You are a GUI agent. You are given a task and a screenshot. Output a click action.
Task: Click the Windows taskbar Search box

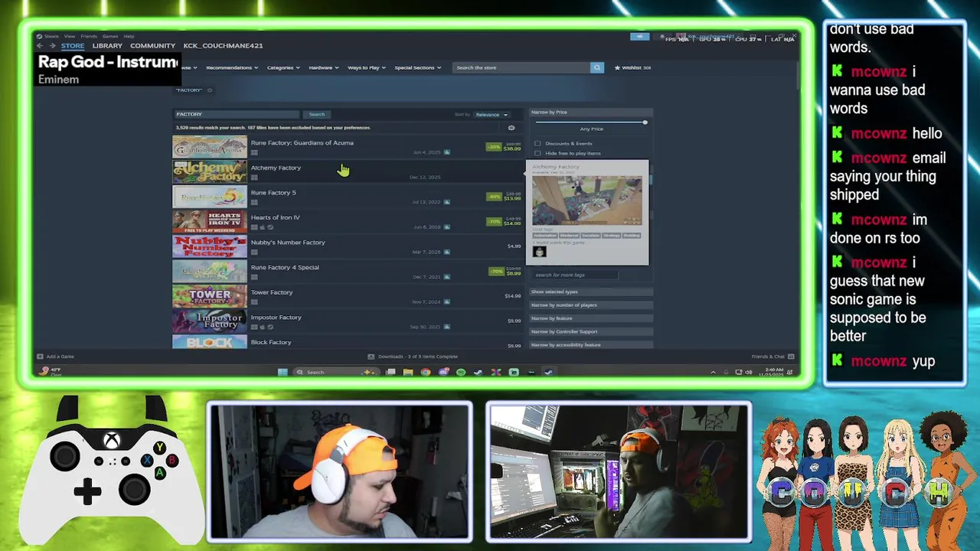336,372
